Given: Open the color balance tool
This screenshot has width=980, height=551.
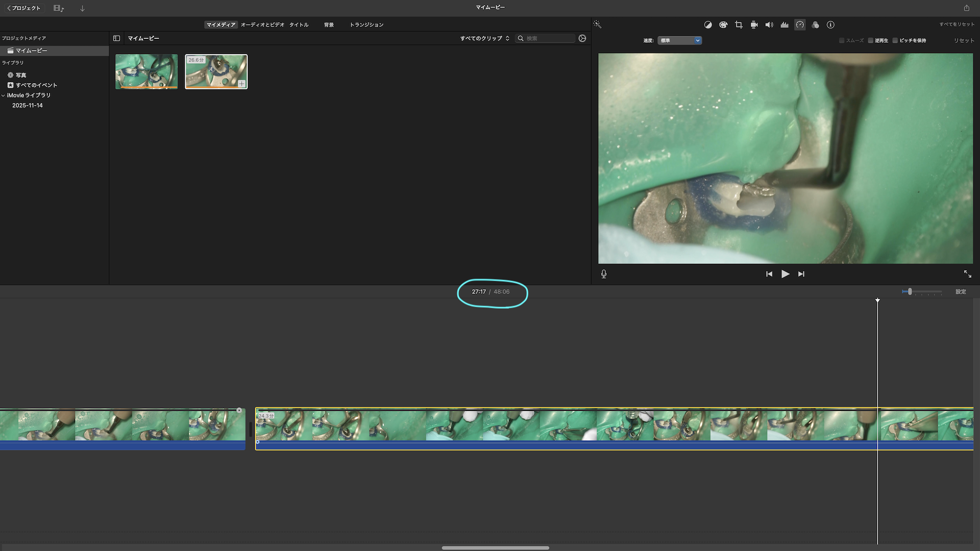Looking at the screenshot, I should coord(708,24).
